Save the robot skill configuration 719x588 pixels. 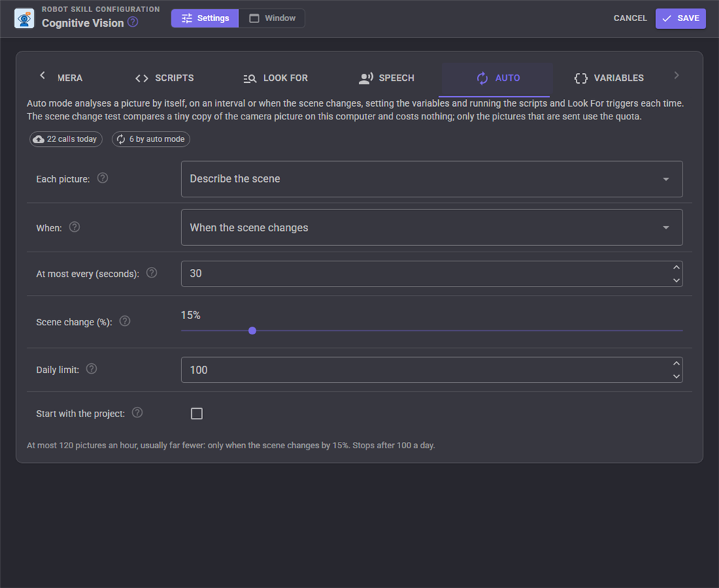point(680,18)
